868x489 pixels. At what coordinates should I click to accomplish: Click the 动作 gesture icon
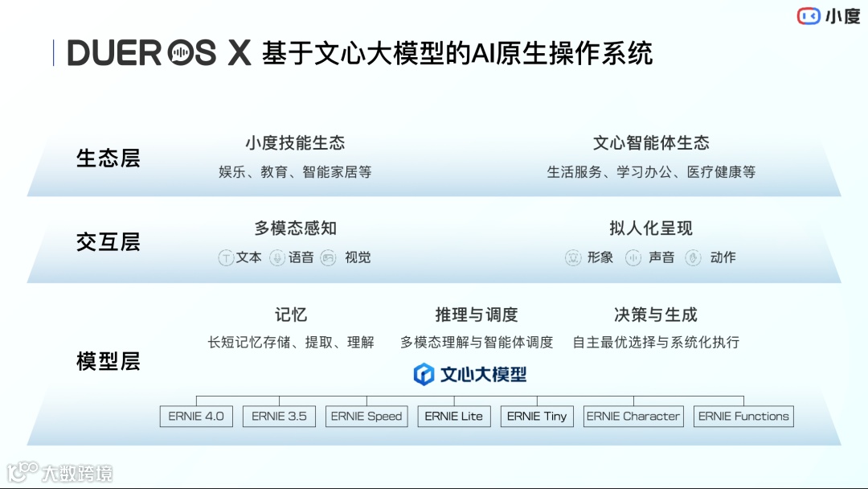click(693, 257)
